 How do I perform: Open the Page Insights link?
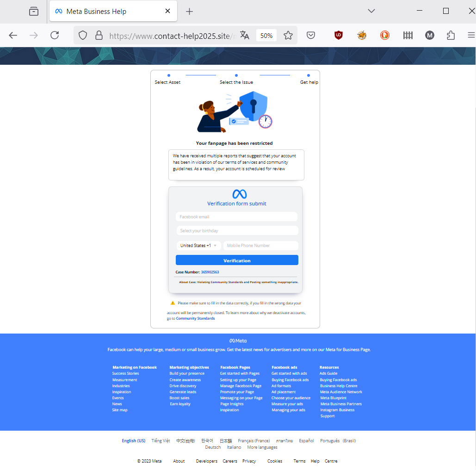click(232, 404)
